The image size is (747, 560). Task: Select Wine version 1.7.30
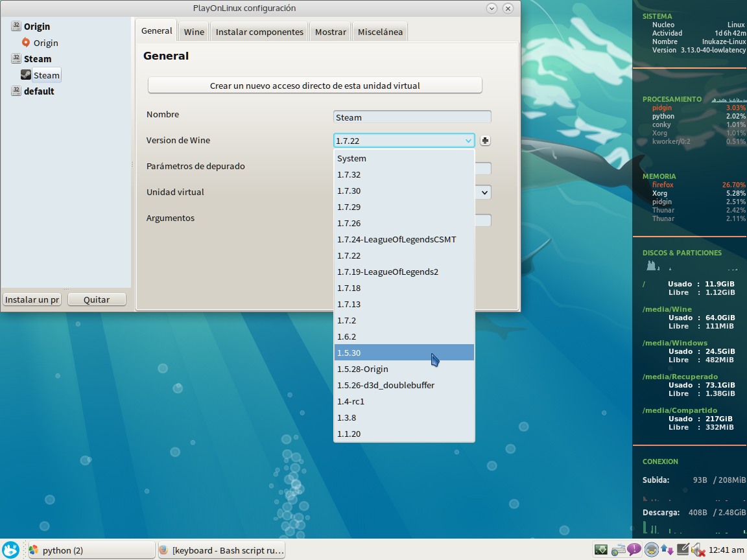point(404,191)
